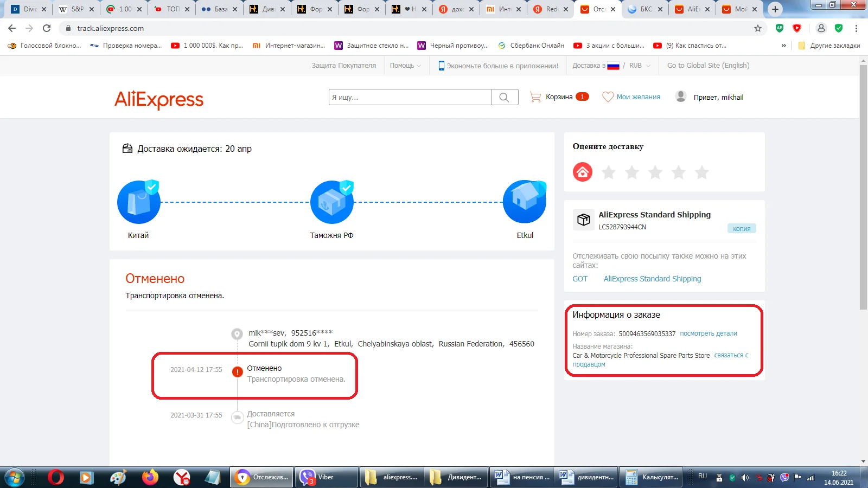This screenshot has width=868, height=488.
Task: Open the shopping cart icon
Action: coord(535,97)
